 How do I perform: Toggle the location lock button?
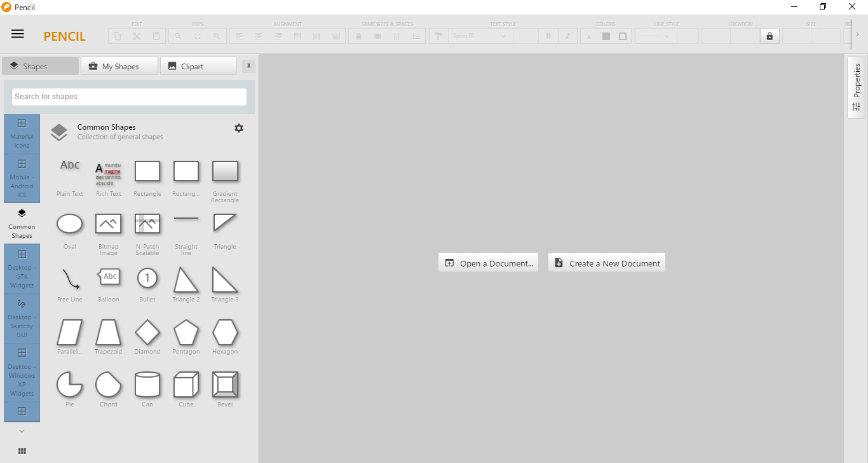(770, 36)
